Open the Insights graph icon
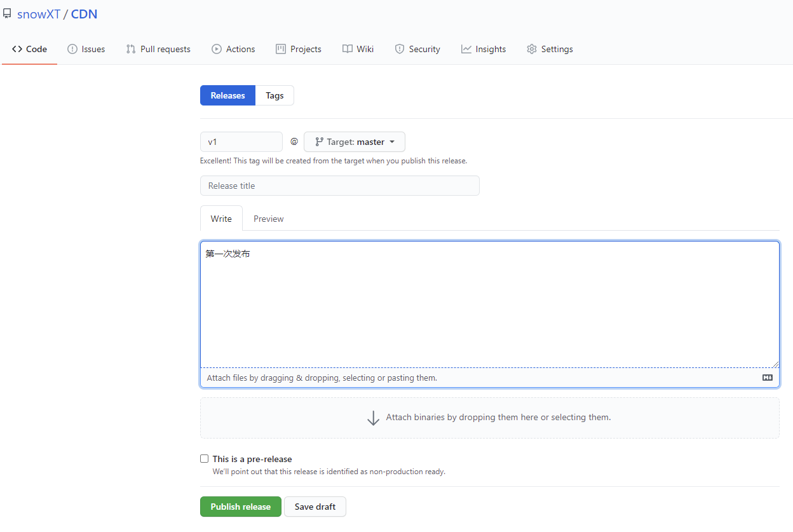 point(466,49)
